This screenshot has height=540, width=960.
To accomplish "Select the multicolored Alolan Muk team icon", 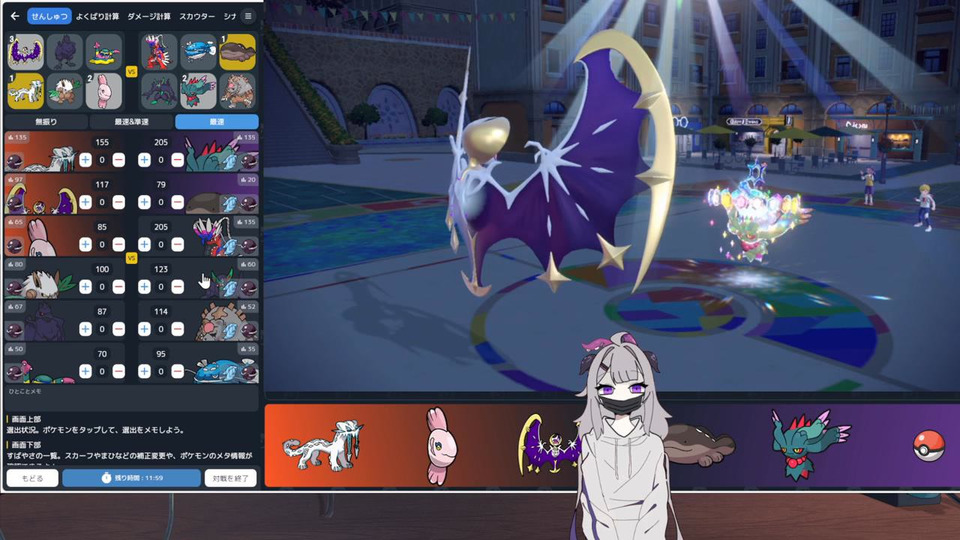I will 103,51.
